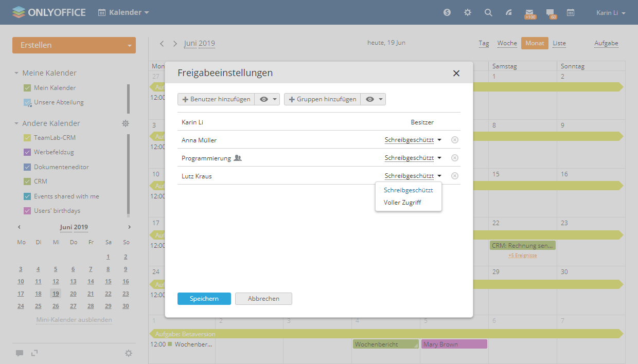Expand access rights dropdown next to Benutzer hinzufügen
638x364 pixels.
tap(268, 99)
